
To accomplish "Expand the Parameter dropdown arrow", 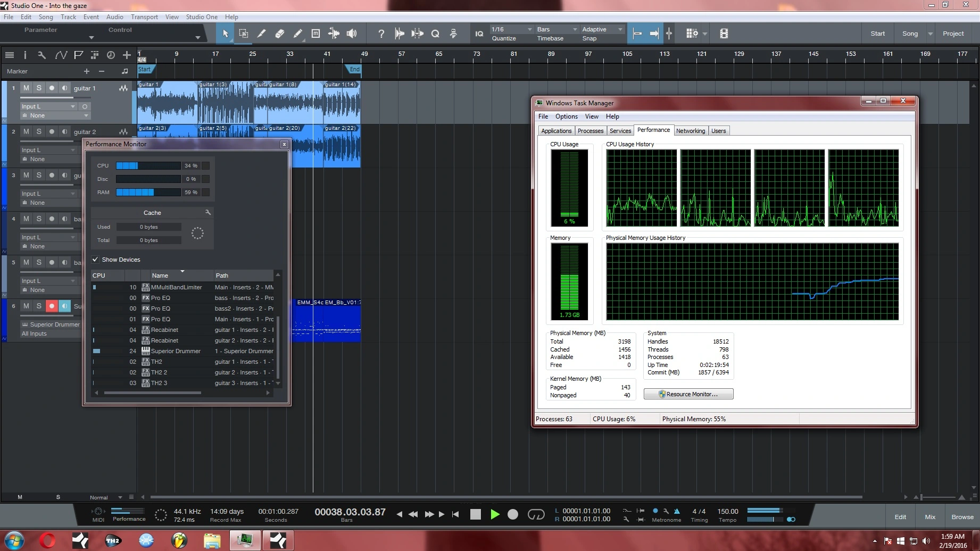I will [x=92, y=37].
